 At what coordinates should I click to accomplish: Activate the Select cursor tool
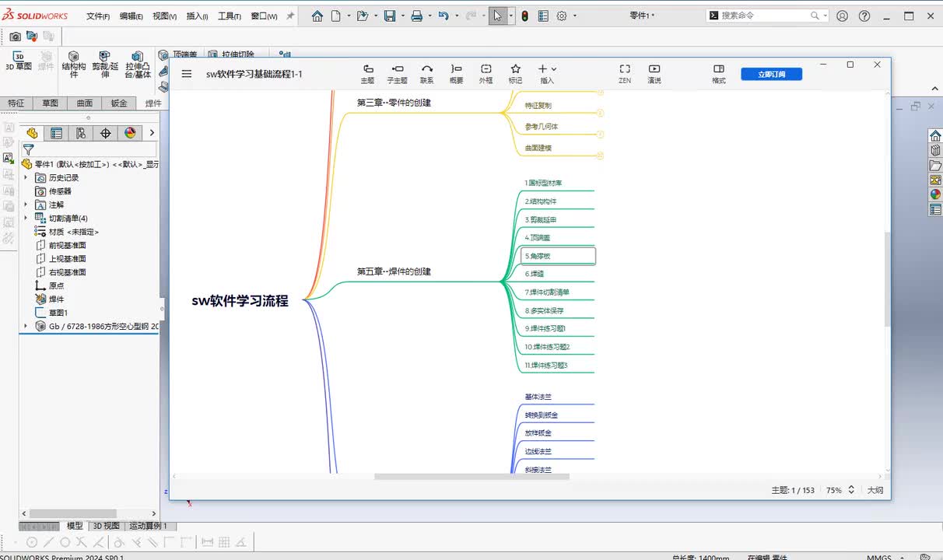click(497, 16)
